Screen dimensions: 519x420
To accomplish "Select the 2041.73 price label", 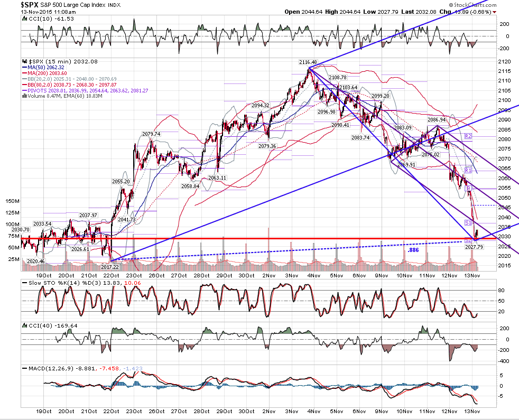I will (127, 219).
